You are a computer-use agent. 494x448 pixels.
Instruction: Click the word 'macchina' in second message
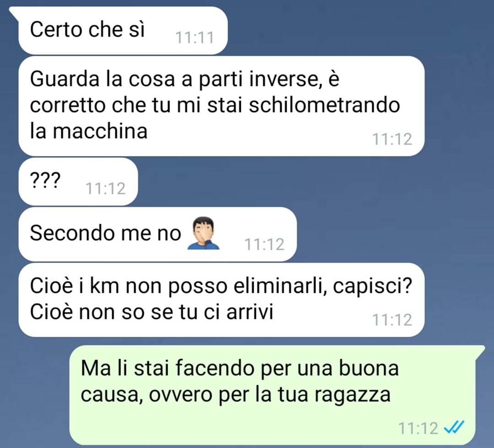(x=100, y=131)
